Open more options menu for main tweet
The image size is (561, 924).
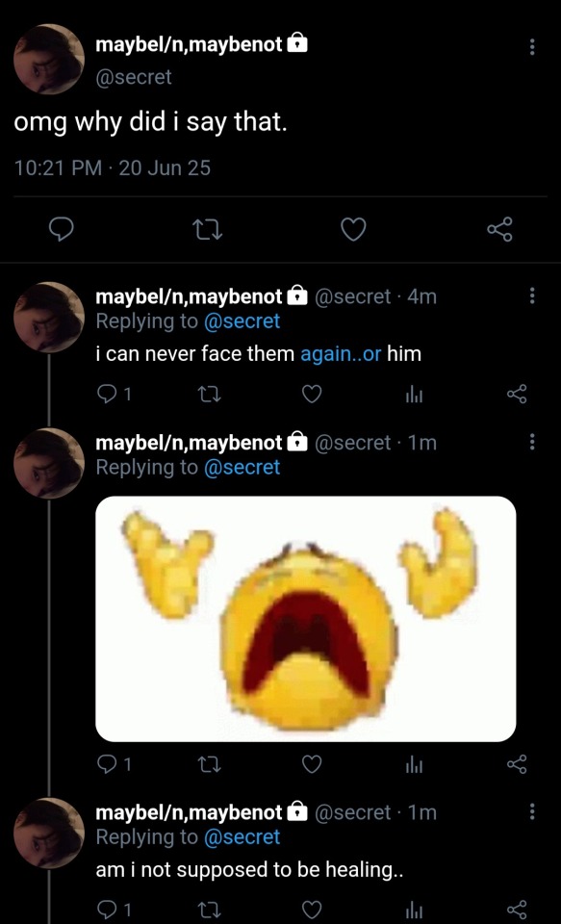(x=532, y=46)
